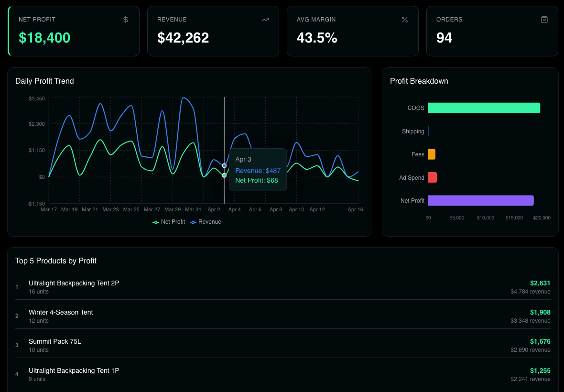This screenshot has width=564, height=392.
Task: Toggle the Net Profit legend entry
Action: pos(169,222)
